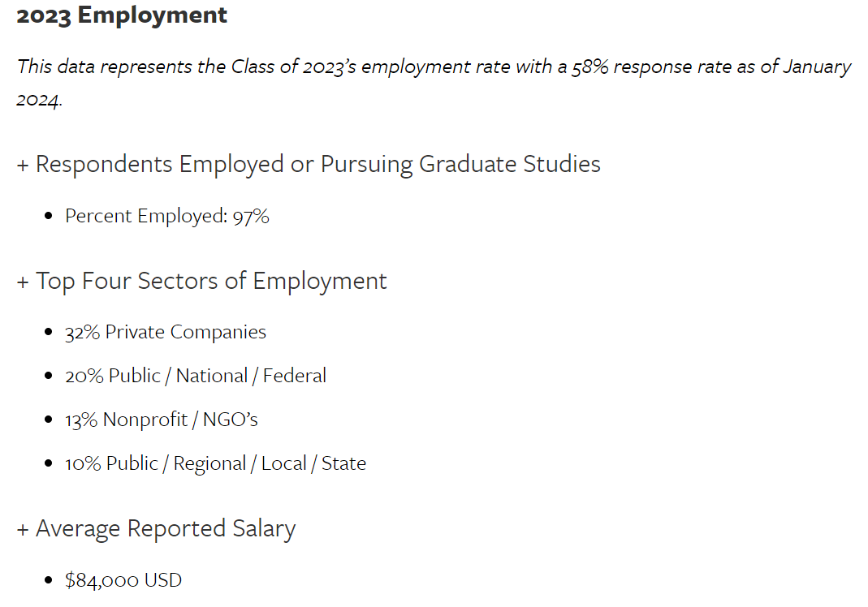Click bullet point before '32% Private Companies'
The height and width of the screenshot is (607, 868).
(49, 333)
